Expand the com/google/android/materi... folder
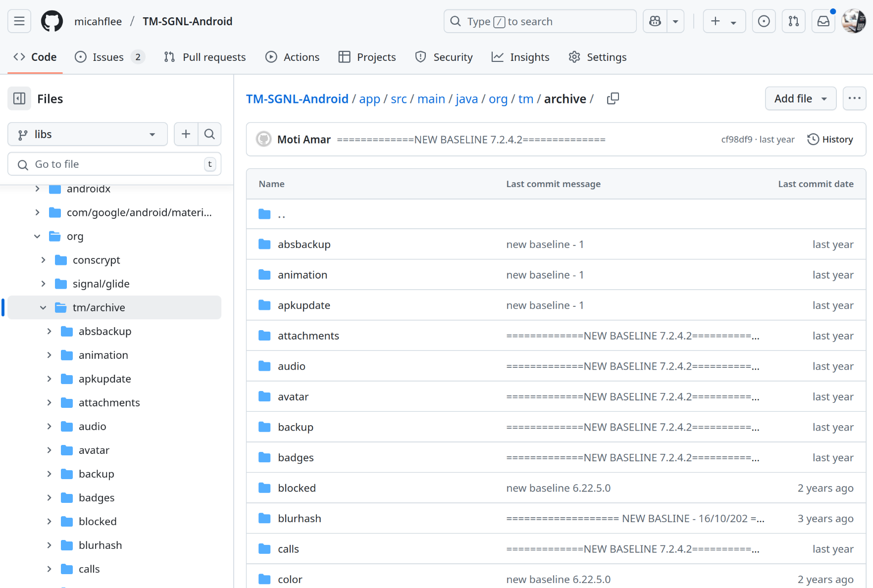873x588 pixels. point(37,212)
